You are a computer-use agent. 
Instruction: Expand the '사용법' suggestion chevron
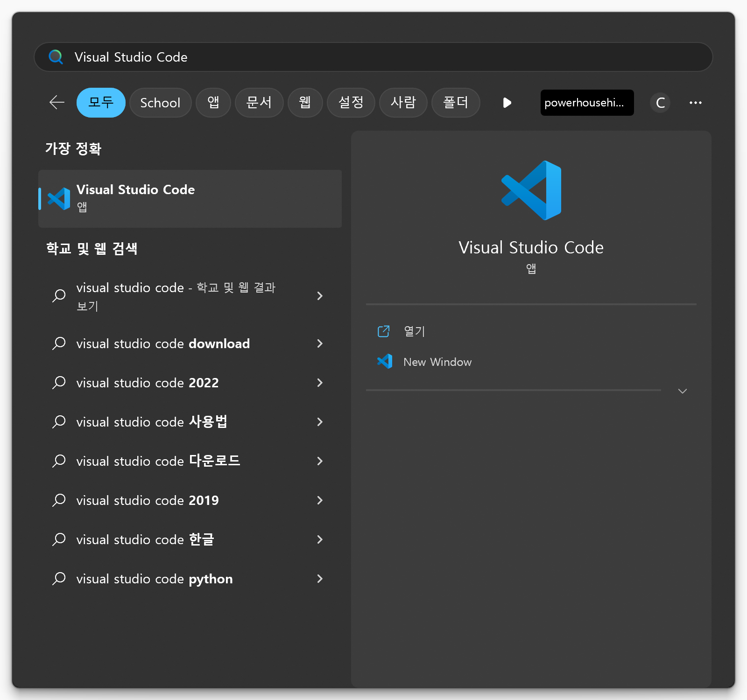coord(320,422)
